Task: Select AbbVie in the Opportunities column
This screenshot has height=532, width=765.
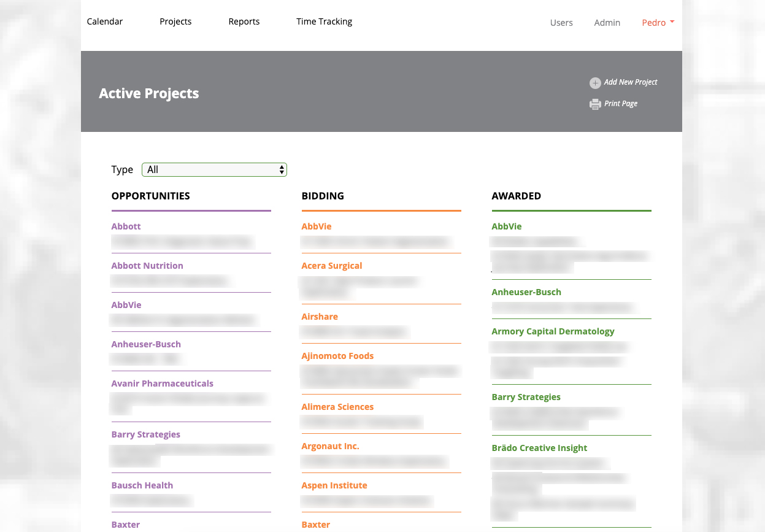Action: (126, 305)
